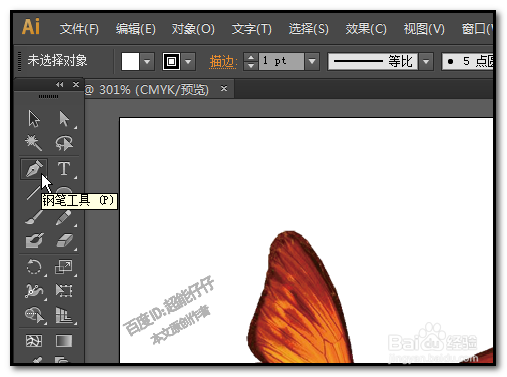Click the white fill color swatch
Image resolution: width=507 pixels, height=377 pixels.
point(130,61)
